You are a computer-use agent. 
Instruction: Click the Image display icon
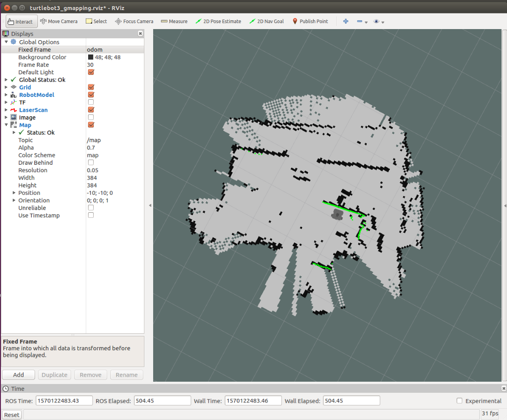[13, 117]
